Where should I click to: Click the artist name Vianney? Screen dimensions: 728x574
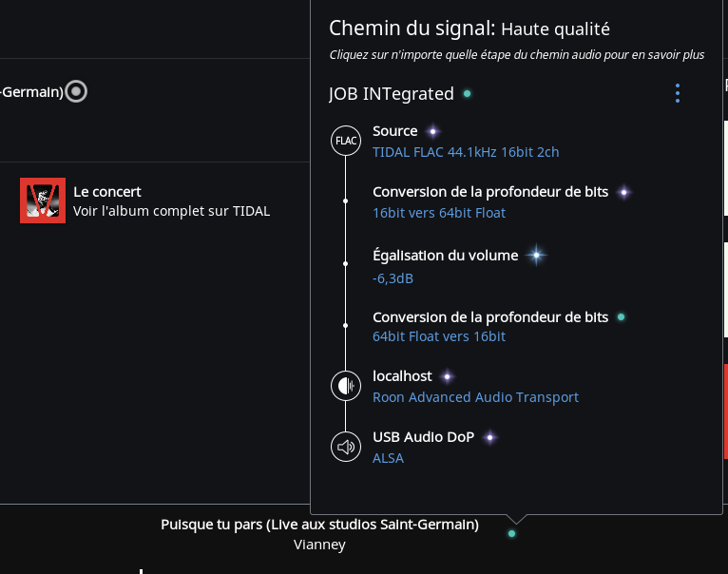[x=319, y=545]
